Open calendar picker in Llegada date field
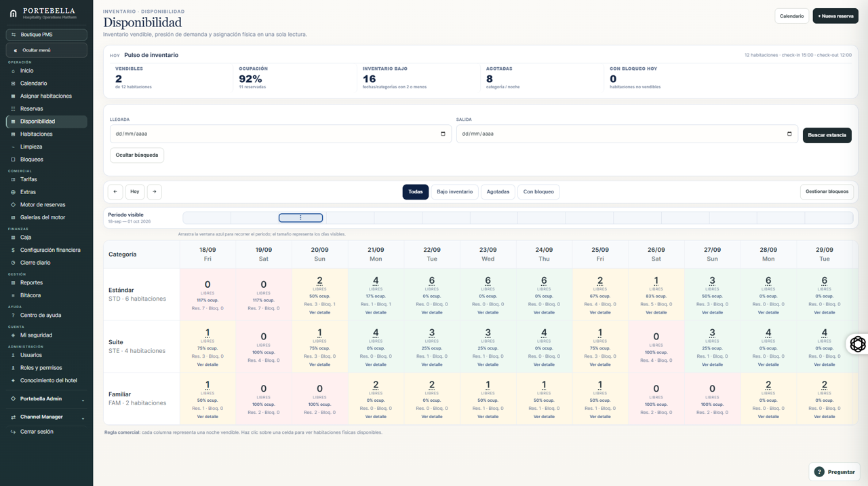868x486 pixels. (443, 134)
